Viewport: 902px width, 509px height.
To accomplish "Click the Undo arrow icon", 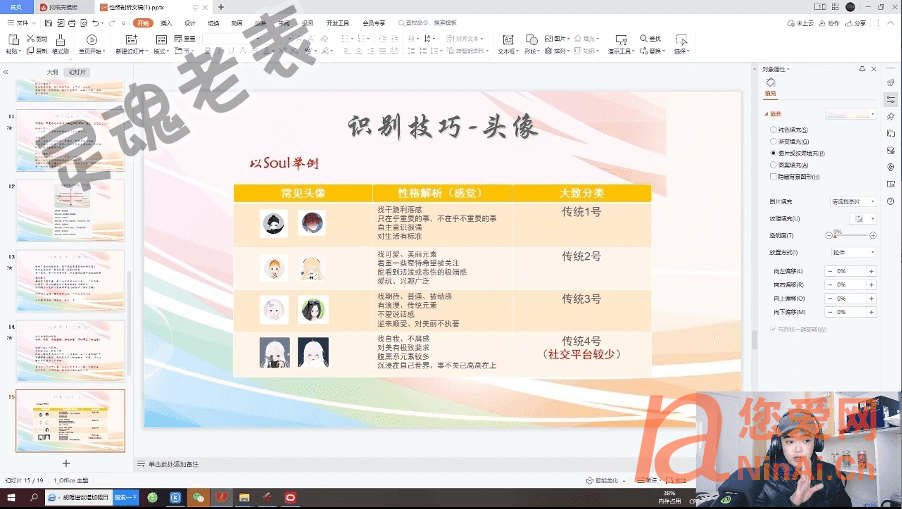I will click(95, 23).
